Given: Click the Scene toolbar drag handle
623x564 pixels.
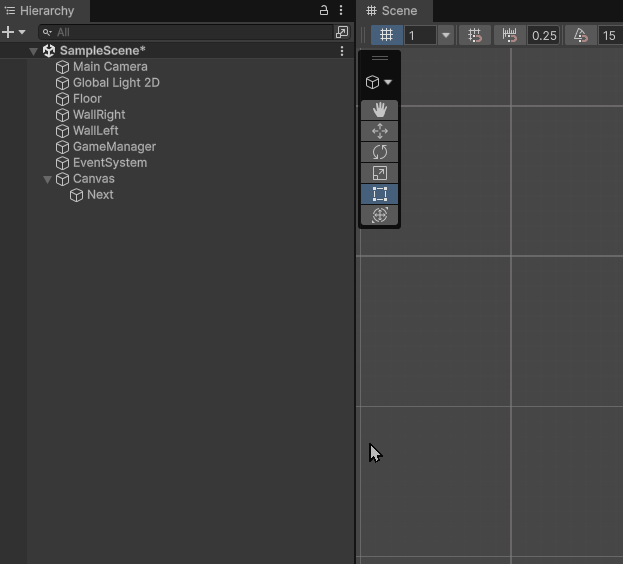Looking at the screenshot, I should click(363, 35).
